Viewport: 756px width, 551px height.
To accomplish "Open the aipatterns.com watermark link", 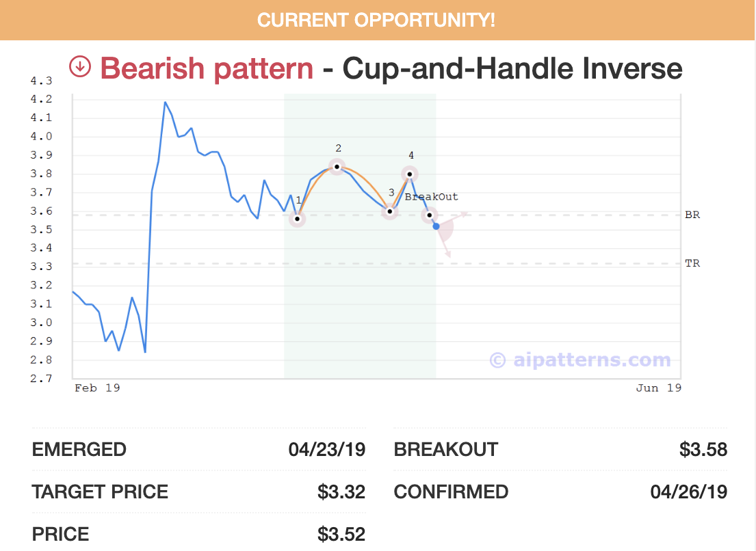I will click(x=580, y=360).
